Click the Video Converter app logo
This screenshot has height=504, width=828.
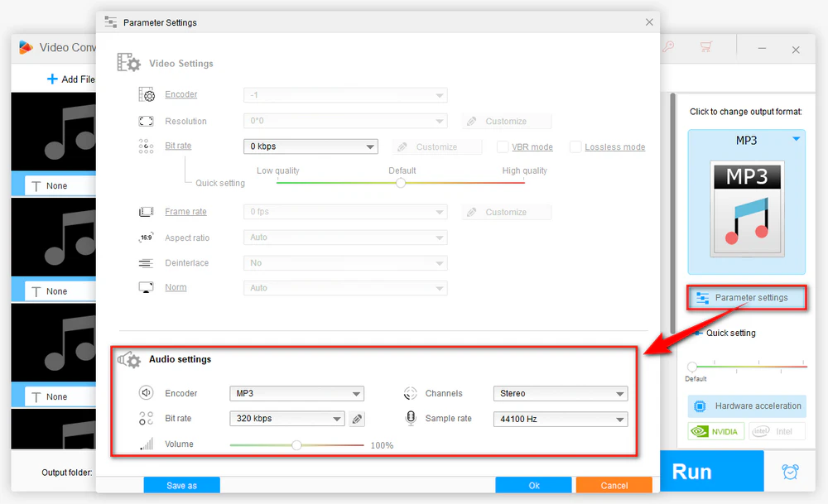26,47
